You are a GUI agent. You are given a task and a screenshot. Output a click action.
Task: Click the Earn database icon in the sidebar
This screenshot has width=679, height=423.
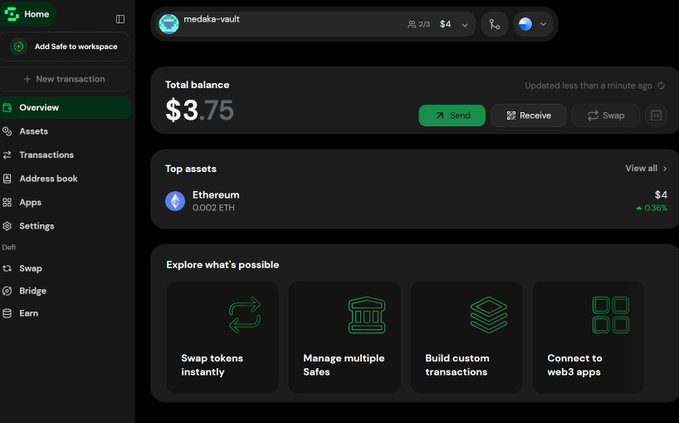pos(7,313)
